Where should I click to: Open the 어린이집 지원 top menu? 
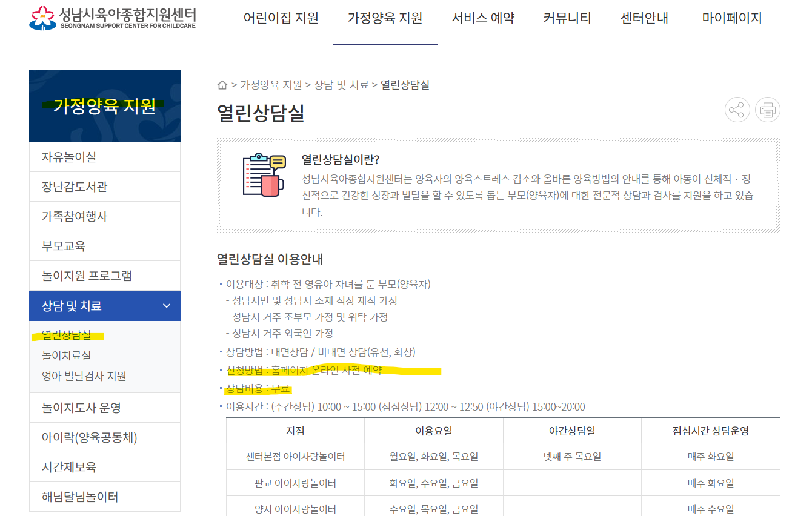281,18
